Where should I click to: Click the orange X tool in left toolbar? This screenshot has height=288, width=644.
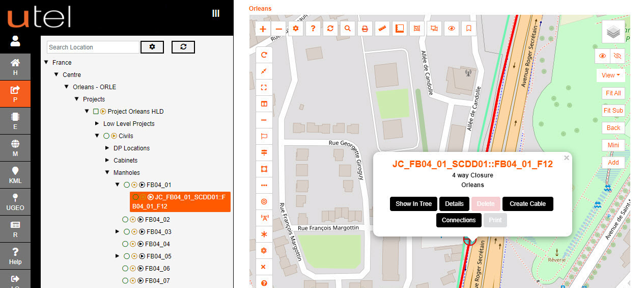pyautogui.click(x=264, y=267)
